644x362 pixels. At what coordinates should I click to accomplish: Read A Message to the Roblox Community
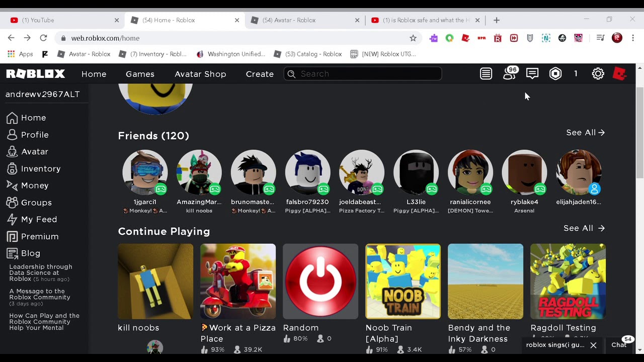40,297
